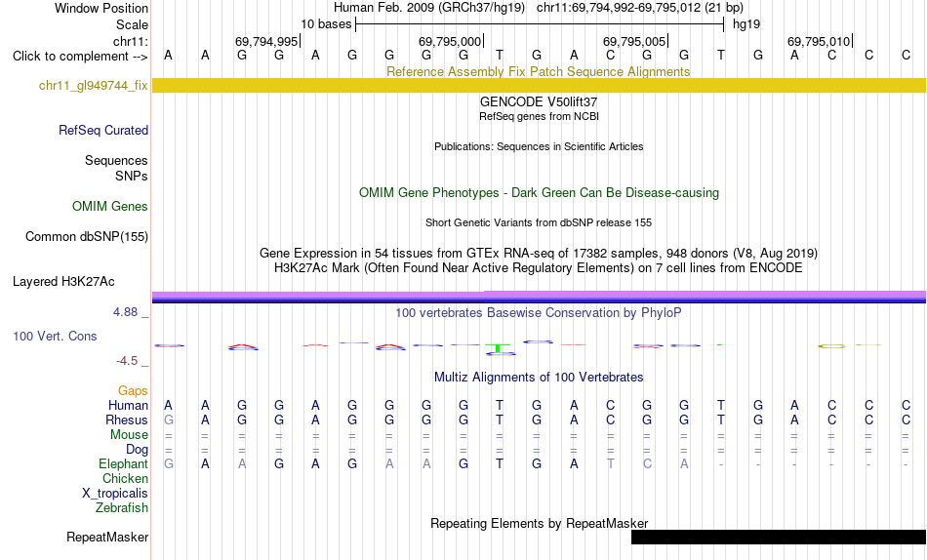The width and height of the screenshot is (927, 560).
Task: Click the yellow fix patch alignment bar
Action: tap(539, 85)
